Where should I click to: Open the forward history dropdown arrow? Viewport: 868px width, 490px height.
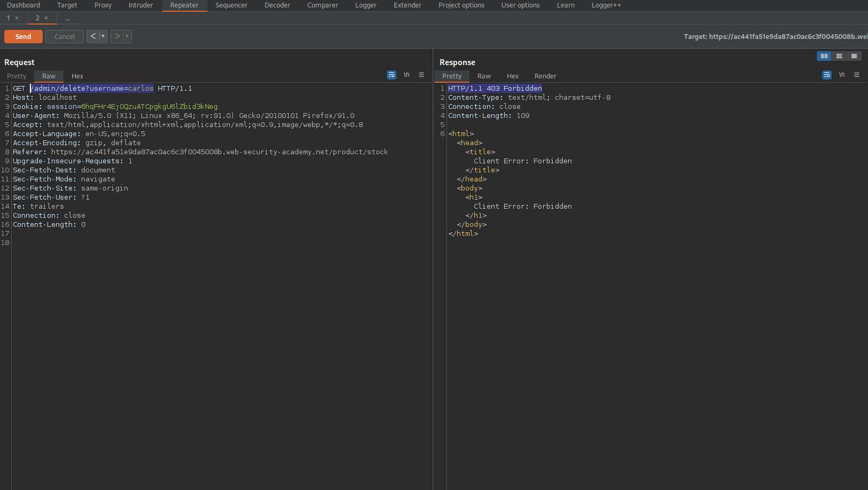click(127, 36)
